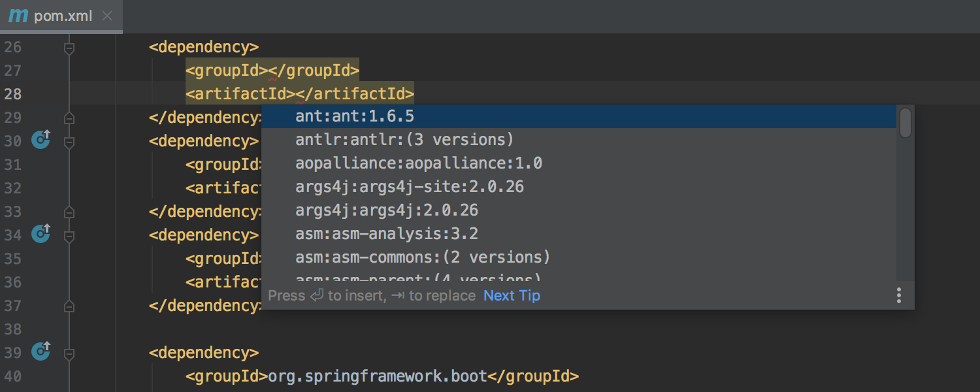The height and width of the screenshot is (392, 980).
Task: Pick the aopalliance:aopalliance:1.0 suggestion
Action: pos(579,163)
